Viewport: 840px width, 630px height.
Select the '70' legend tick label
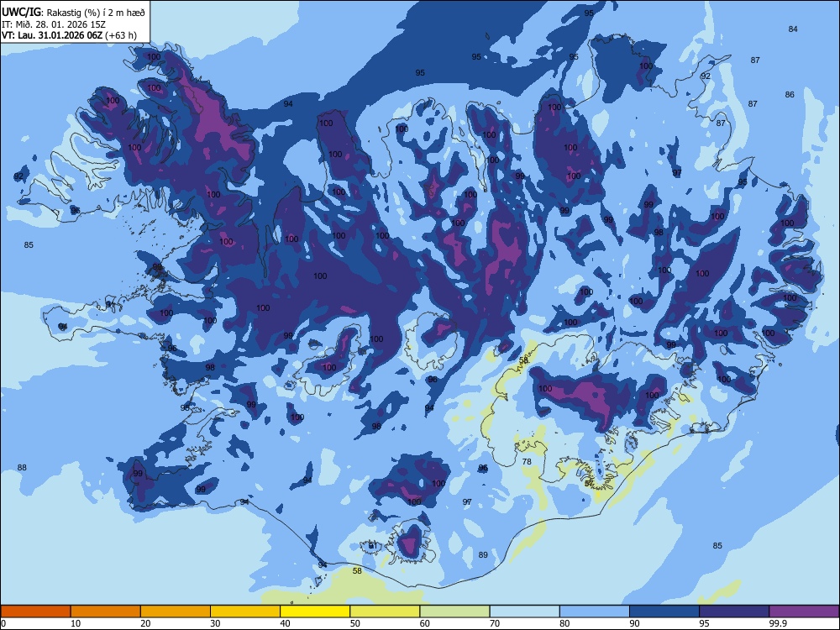point(495,623)
